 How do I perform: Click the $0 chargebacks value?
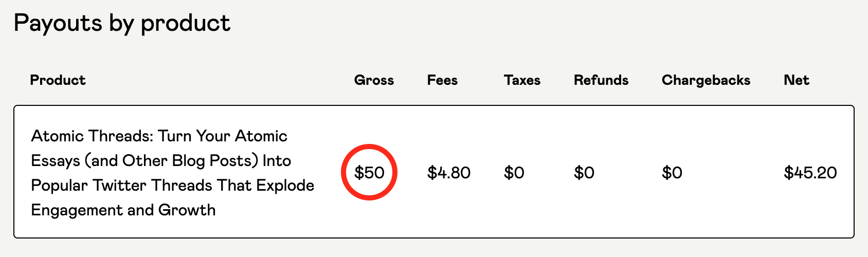672,173
